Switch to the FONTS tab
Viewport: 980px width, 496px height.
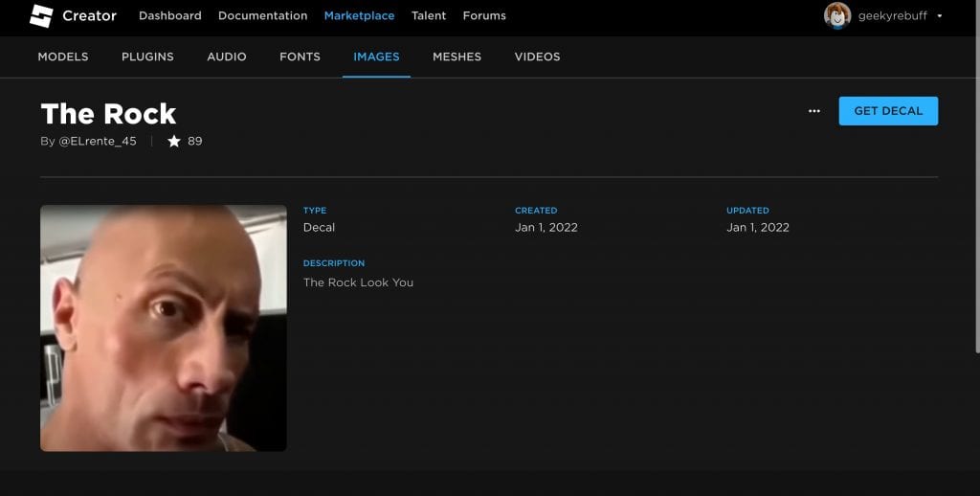click(x=300, y=56)
